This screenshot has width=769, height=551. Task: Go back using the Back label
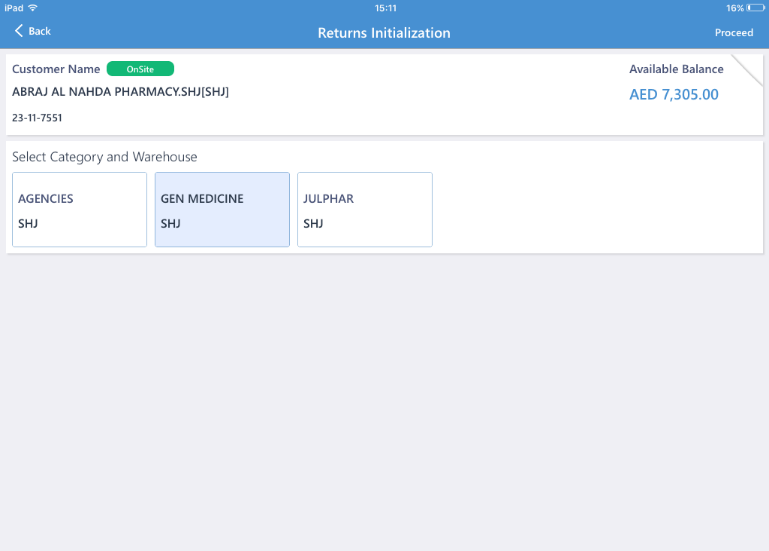click(x=39, y=31)
